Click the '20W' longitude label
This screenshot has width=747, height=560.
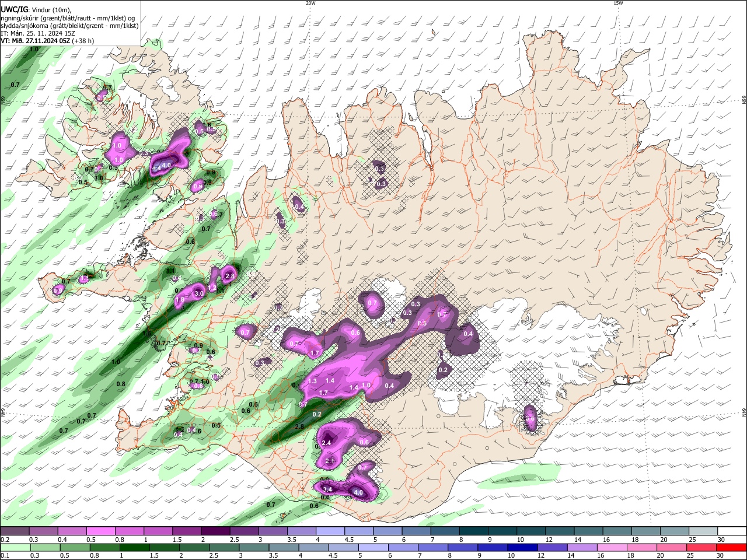pyautogui.click(x=310, y=3)
